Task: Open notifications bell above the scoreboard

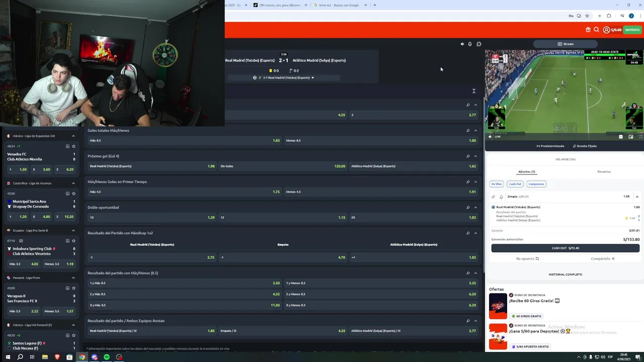Action: [x=470, y=44]
